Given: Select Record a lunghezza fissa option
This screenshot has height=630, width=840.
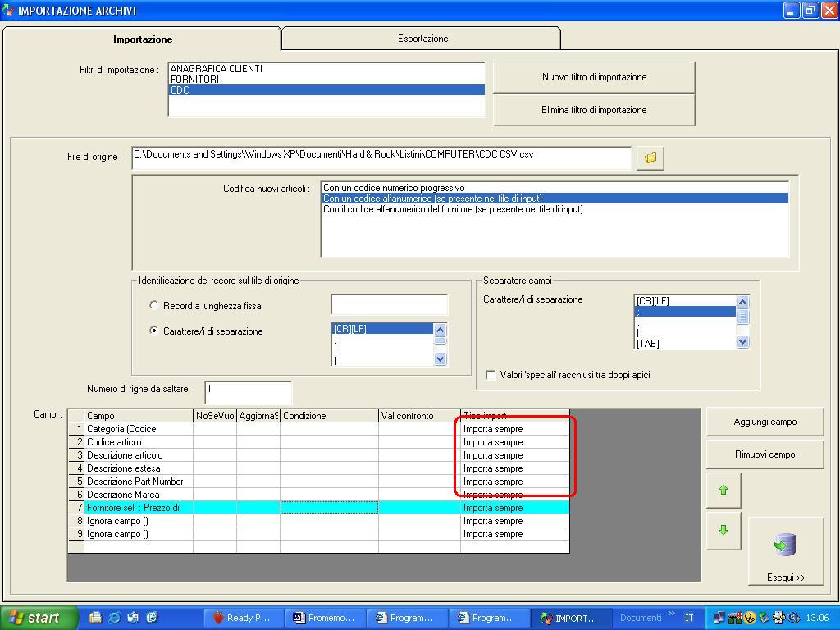Looking at the screenshot, I should pos(153,305).
